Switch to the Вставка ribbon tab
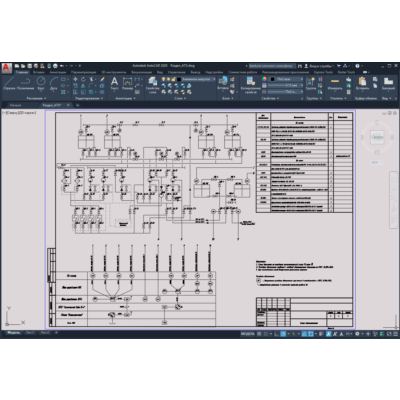 39,72
